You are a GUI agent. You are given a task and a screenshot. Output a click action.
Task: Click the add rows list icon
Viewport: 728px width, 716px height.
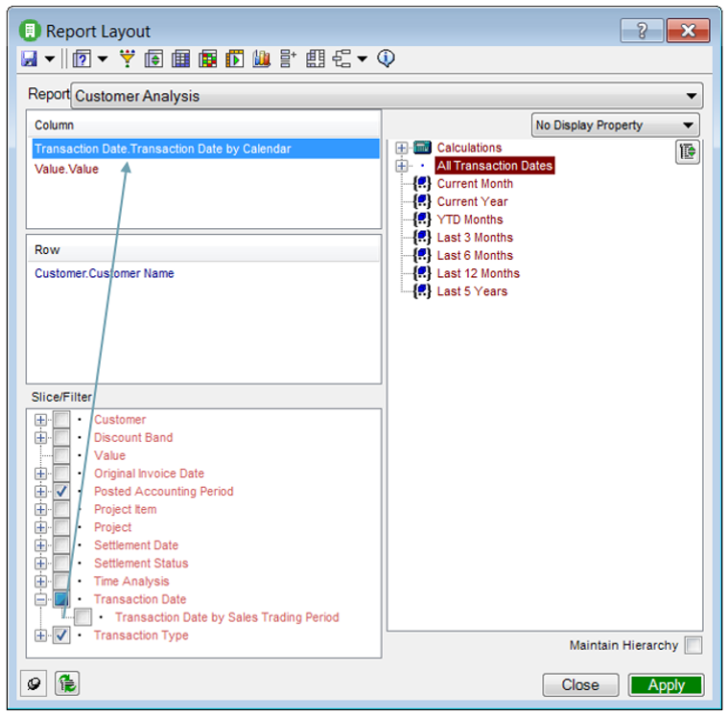coord(288,58)
